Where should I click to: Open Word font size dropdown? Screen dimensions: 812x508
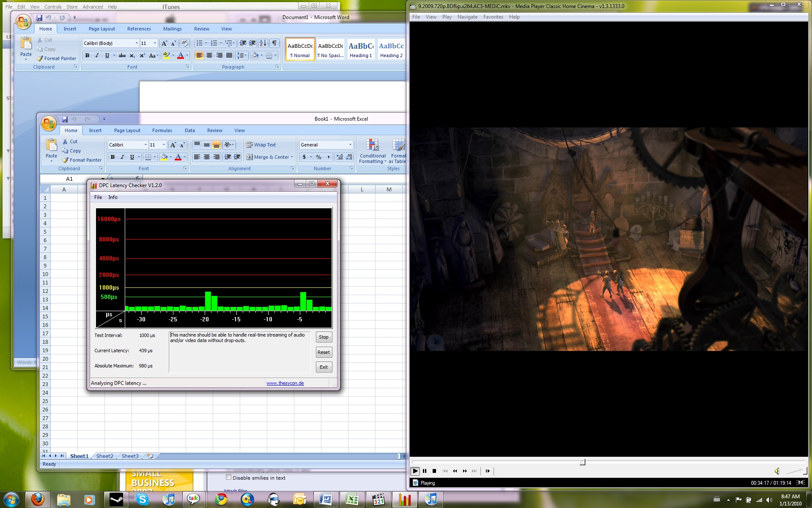(x=155, y=43)
